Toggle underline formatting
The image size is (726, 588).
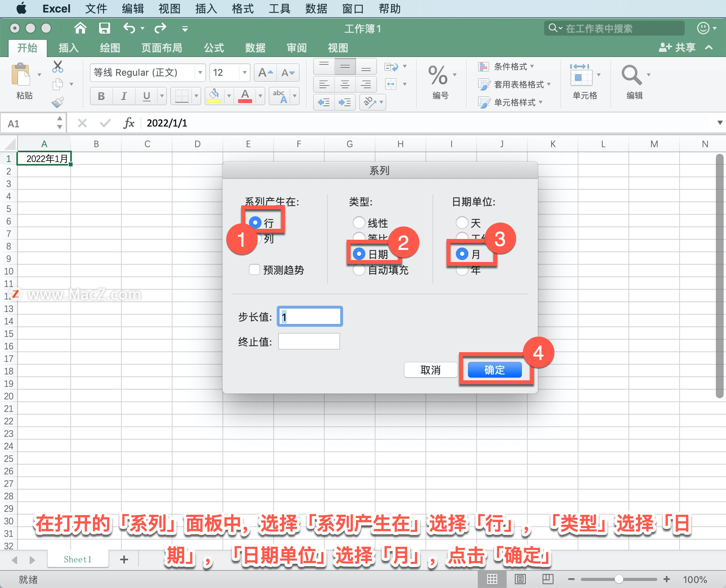coord(146,96)
